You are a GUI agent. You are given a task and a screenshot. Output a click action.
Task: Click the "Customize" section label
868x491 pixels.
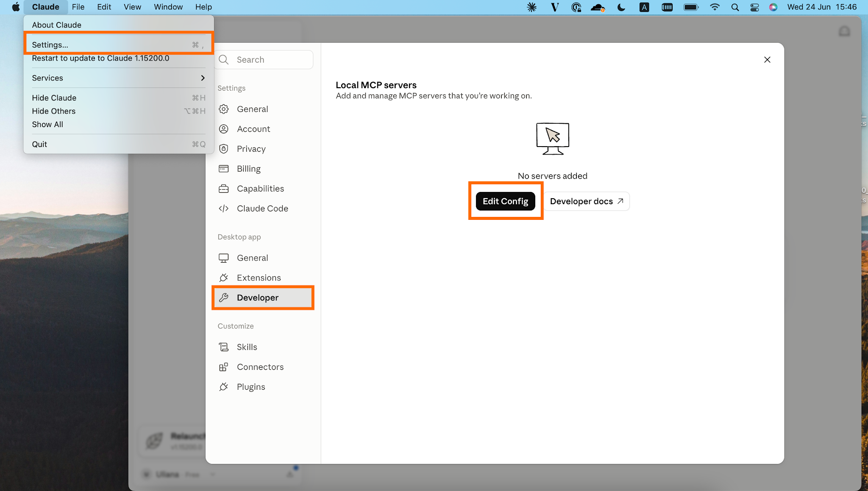(x=236, y=326)
